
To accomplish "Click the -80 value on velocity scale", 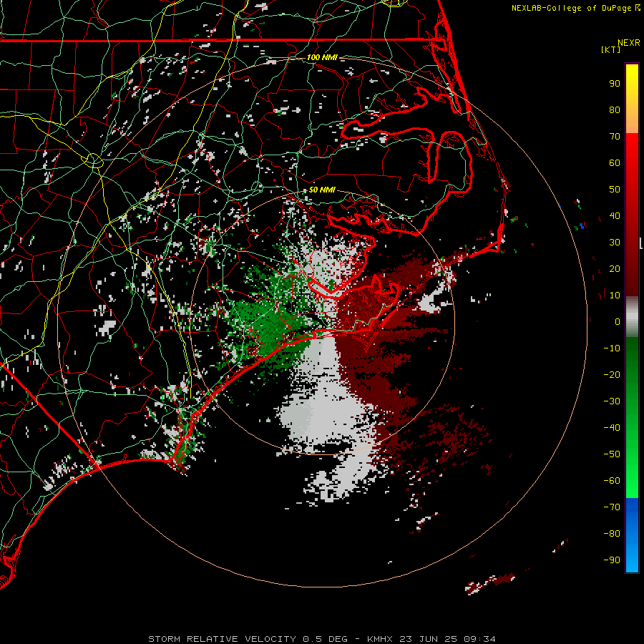I will coord(612,534).
